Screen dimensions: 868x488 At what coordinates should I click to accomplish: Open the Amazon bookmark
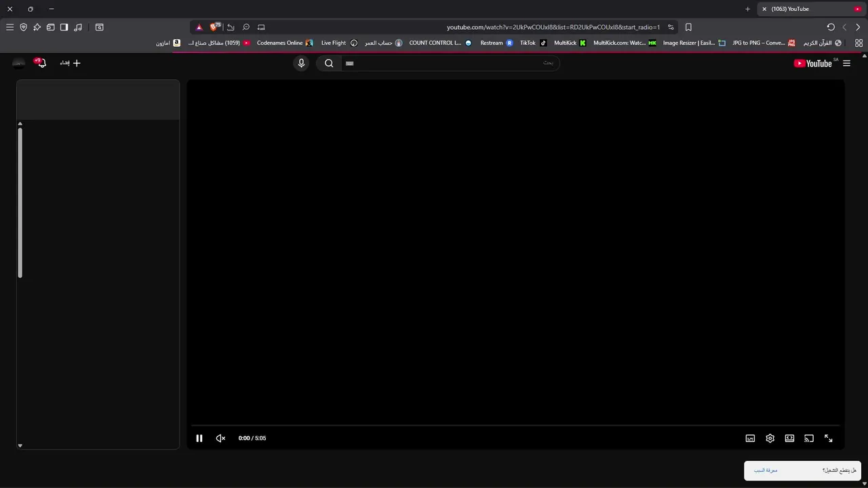(x=167, y=43)
